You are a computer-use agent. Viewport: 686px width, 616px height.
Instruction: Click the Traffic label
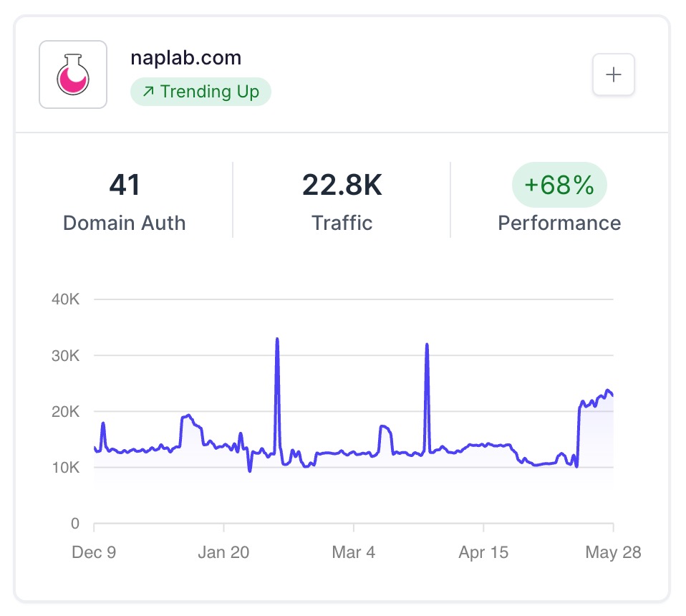coord(342,223)
